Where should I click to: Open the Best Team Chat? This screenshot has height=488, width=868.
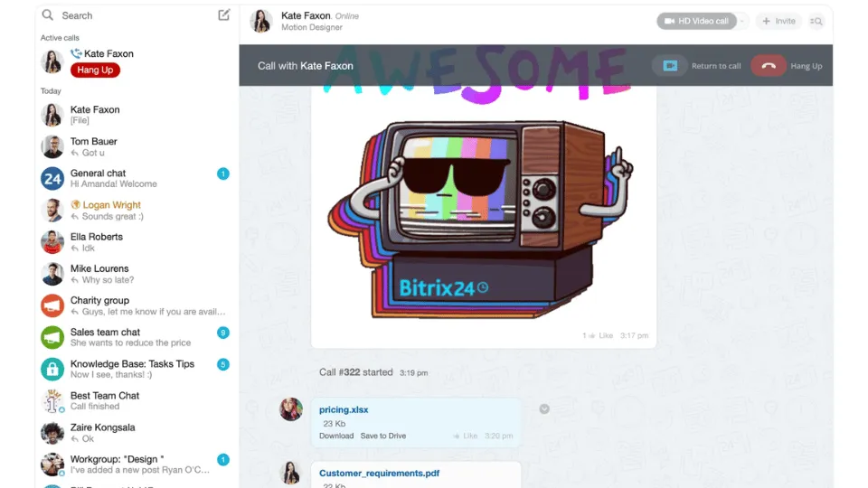point(137,400)
